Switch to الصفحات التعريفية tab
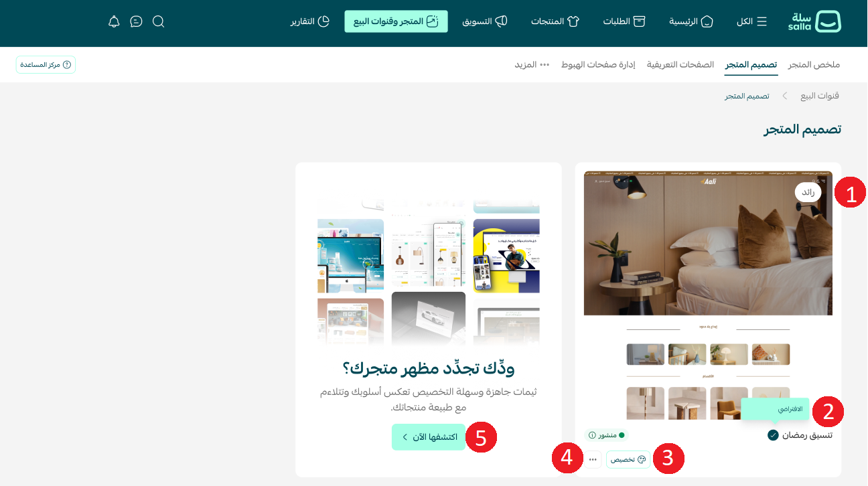The height and width of the screenshot is (486, 868). click(680, 65)
